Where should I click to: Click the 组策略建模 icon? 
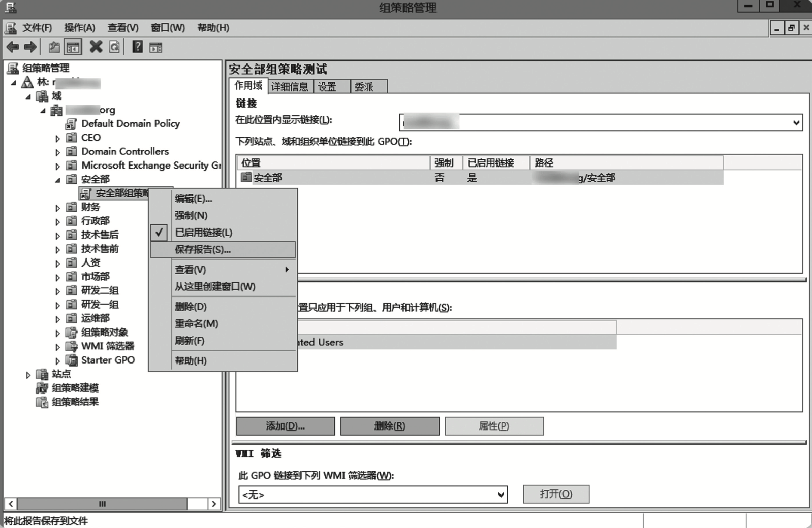pyautogui.click(x=42, y=388)
